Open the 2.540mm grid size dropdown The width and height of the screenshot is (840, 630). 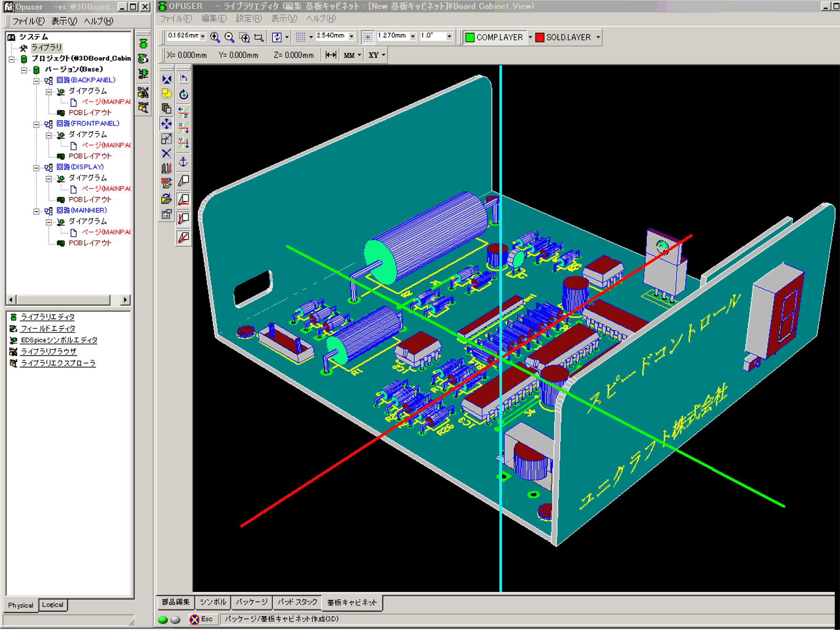coord(351,37)
